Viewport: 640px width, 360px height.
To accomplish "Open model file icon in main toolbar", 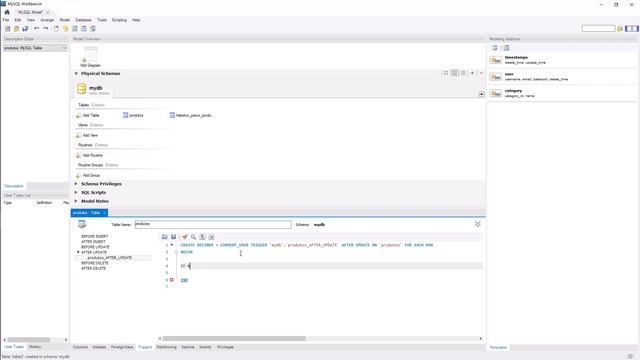I will (16, 29).
